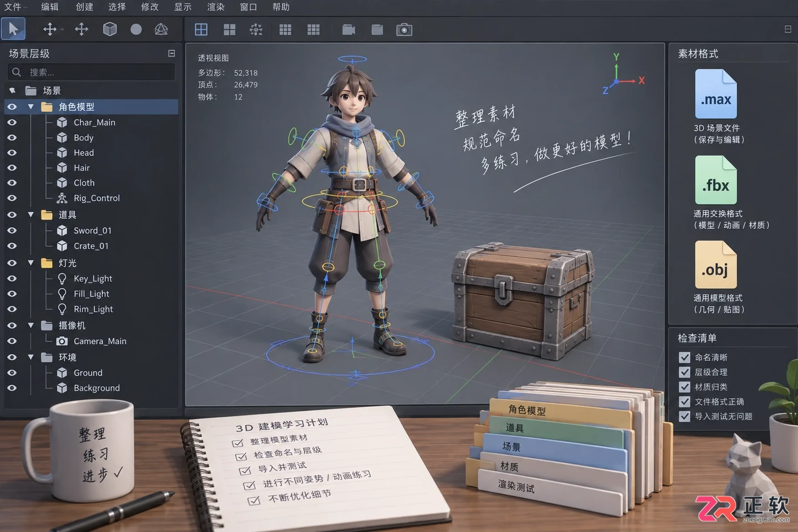Collapse the 摄像机 folder
798x532 pixels.
pos(31,325)
